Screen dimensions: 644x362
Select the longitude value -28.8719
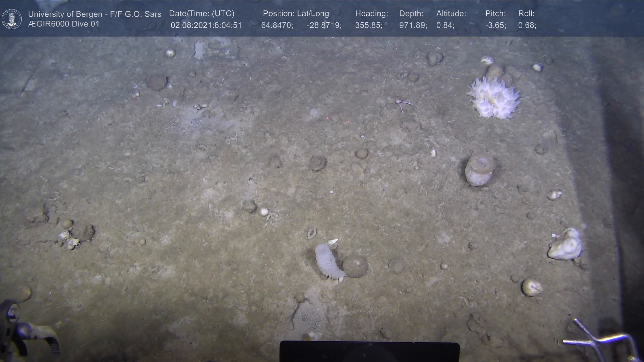(x=324, y=25)
